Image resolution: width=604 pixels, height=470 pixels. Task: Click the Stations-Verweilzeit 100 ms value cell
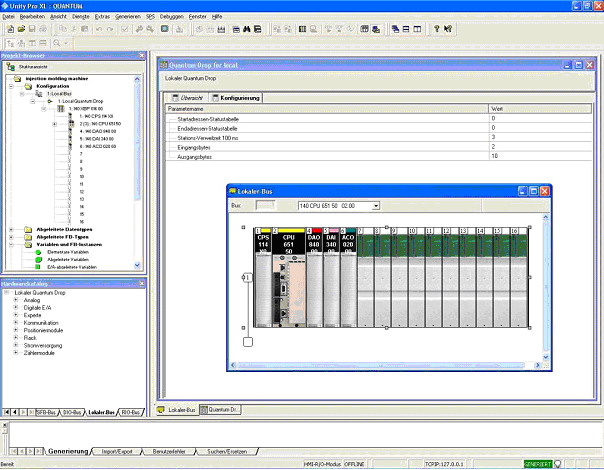pyautogui.click(x=540, y=137)
